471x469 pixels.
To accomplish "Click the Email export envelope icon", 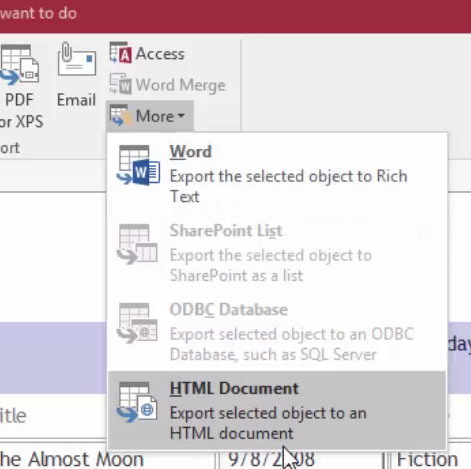I will tap(77, 60).
